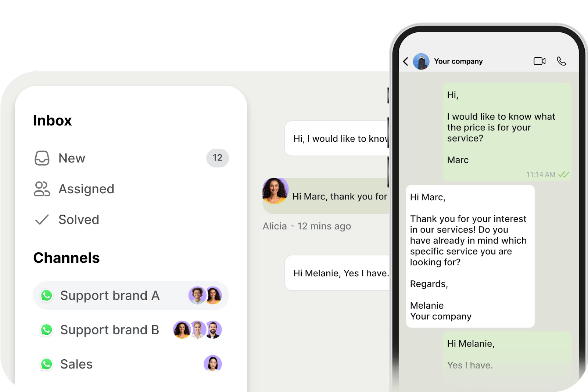Select the Support brand A channel
This screenshot has width=588, height=392.
[131, 295]
